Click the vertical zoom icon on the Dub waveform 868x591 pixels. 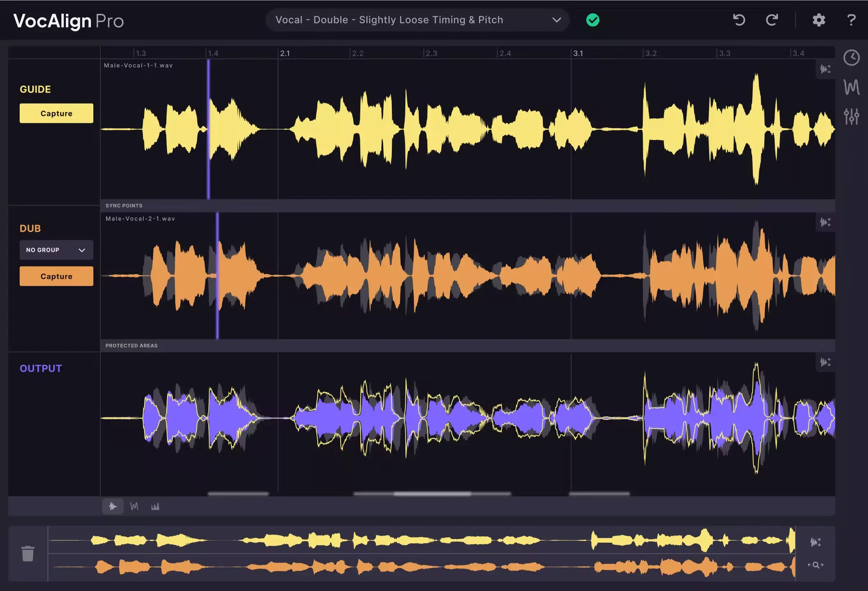pyautogui.click(x=826, y=223)
